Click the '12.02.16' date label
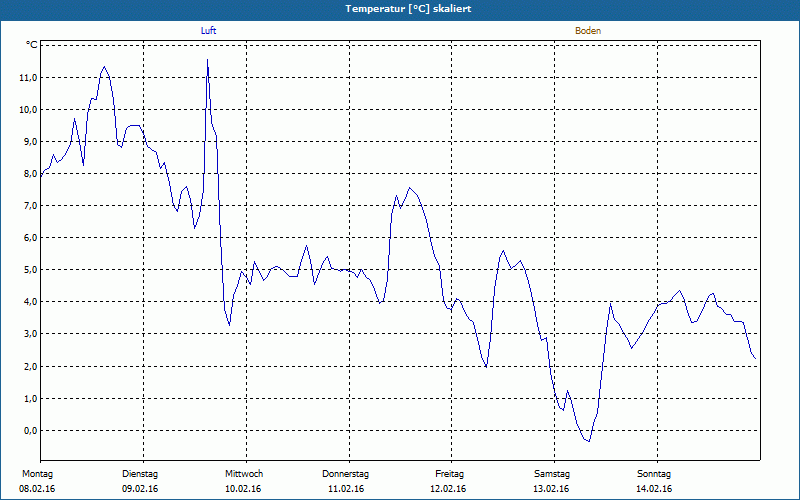The width and height of the screenshot is (800, 500). 448,489
